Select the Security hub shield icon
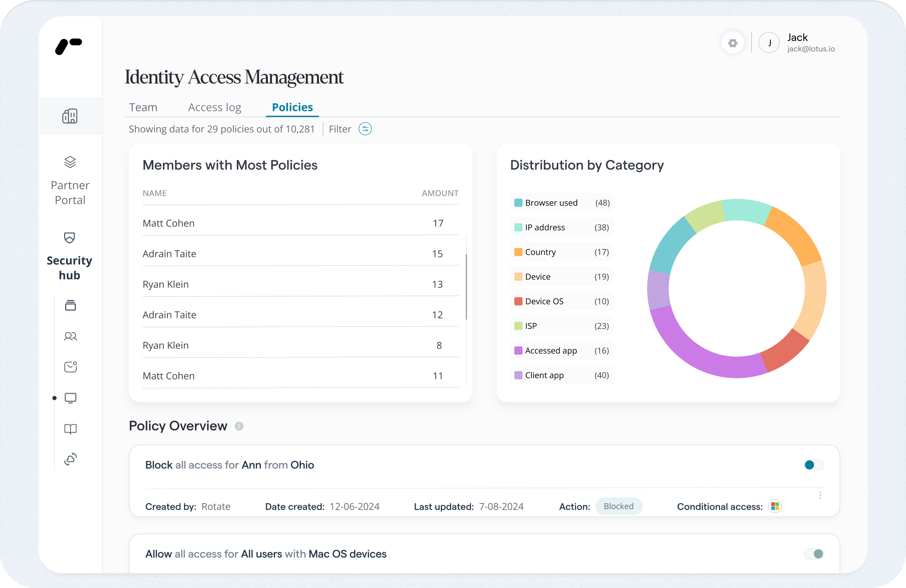The image size is (906, 588). (x=70, y=238)
